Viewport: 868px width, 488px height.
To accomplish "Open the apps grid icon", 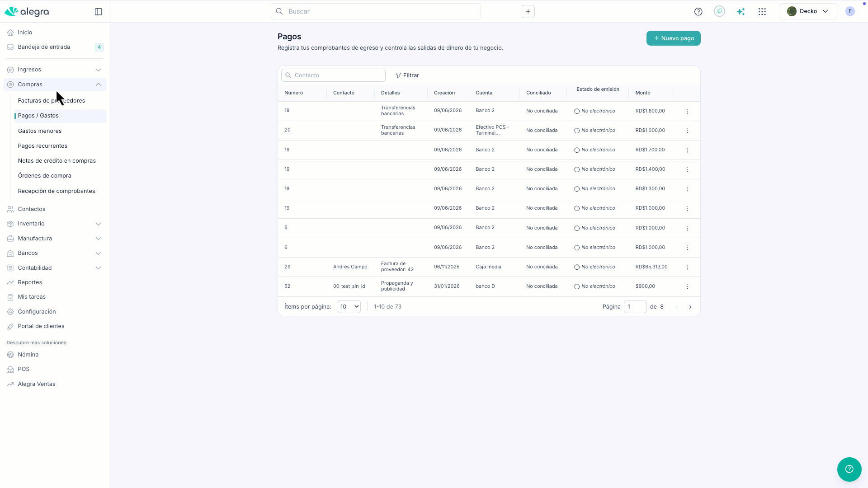I will click(x=762, y=12).
